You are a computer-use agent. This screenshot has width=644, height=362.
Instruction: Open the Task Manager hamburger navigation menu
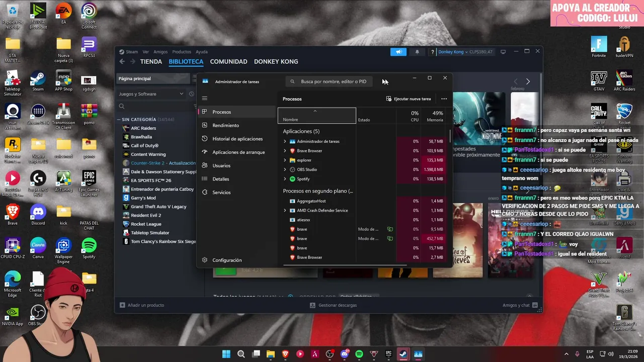coord(205,98)
